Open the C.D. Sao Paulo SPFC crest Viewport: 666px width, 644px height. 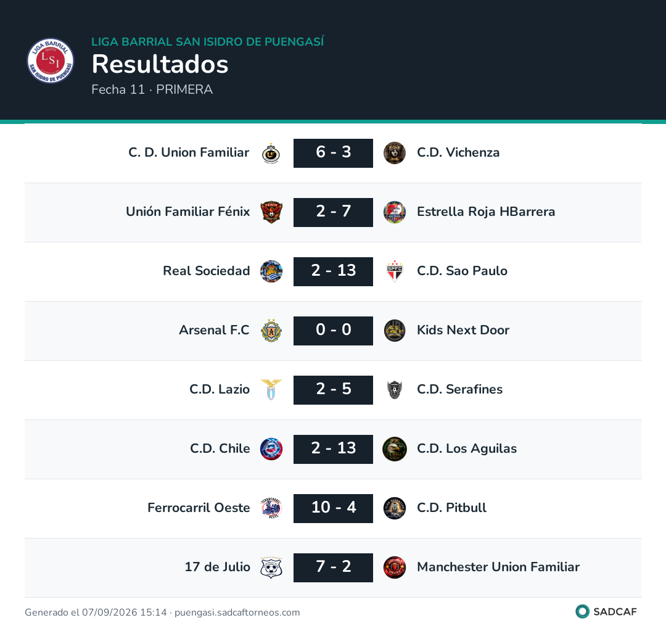click(395, 271)
